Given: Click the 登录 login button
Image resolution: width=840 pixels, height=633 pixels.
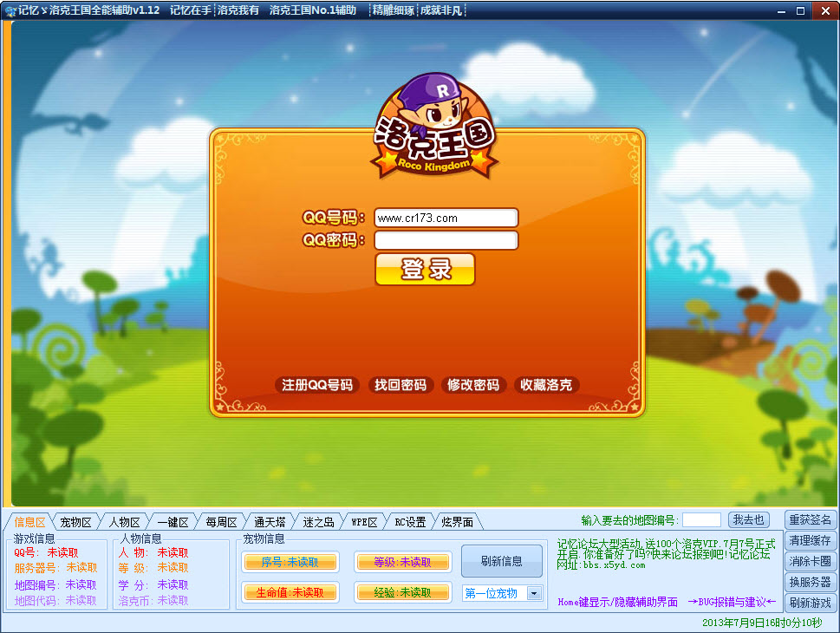Looking at the screenshot, I should 426,269.
